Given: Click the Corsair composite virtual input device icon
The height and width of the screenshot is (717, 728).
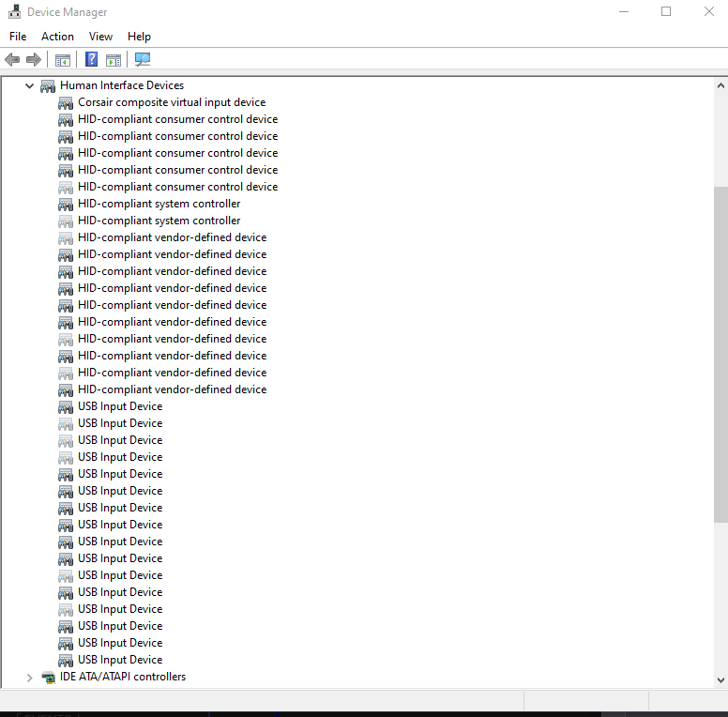Looking at the screenshot, I should 66,102.
